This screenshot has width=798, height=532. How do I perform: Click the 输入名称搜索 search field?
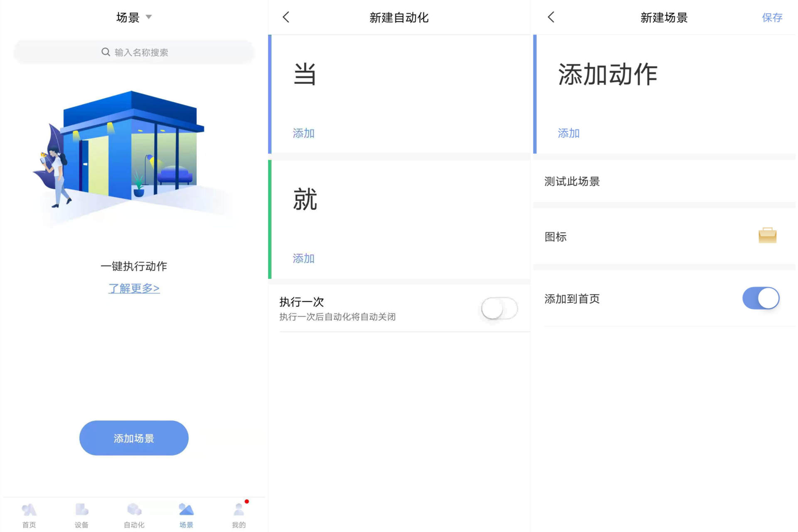[141, 52]
